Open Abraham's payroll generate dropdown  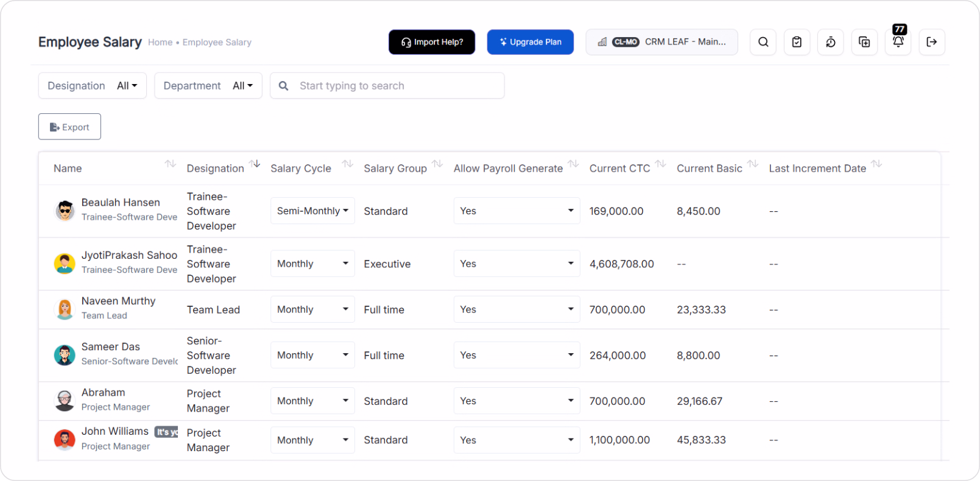point(516,401)
